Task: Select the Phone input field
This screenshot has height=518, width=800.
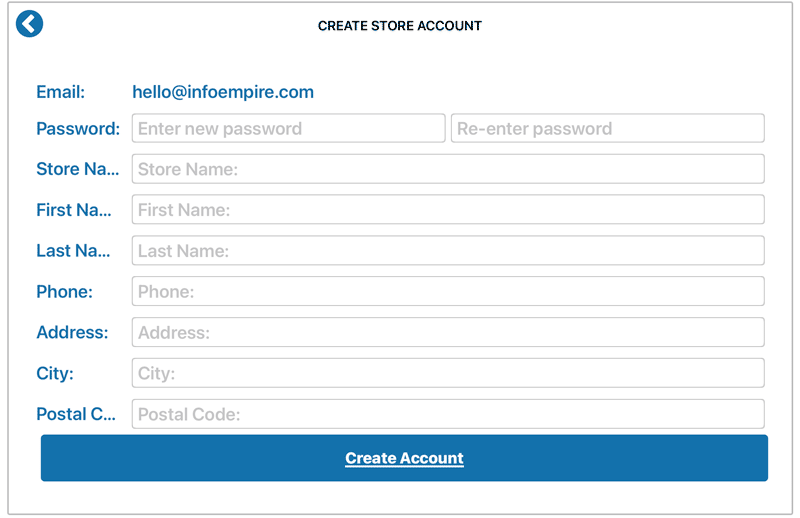Action: [x=448, y=292]
